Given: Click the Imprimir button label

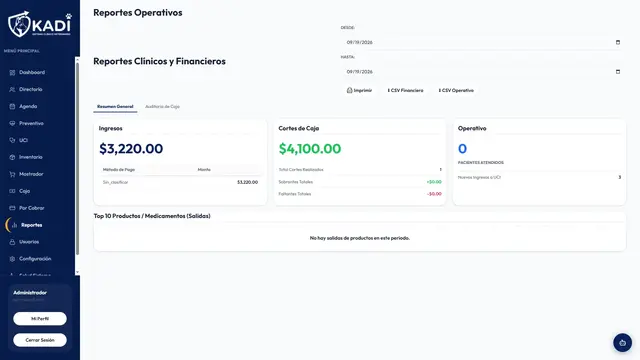Looking at the screenshot, I should click(x=363, y=90).
